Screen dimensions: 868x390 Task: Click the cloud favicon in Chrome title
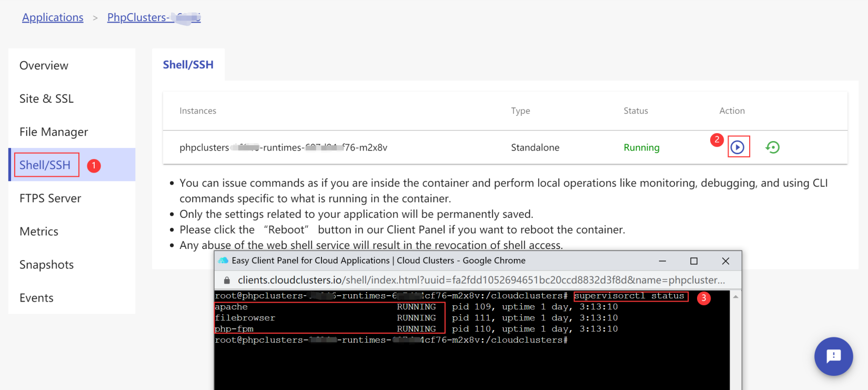pos(223,261)
